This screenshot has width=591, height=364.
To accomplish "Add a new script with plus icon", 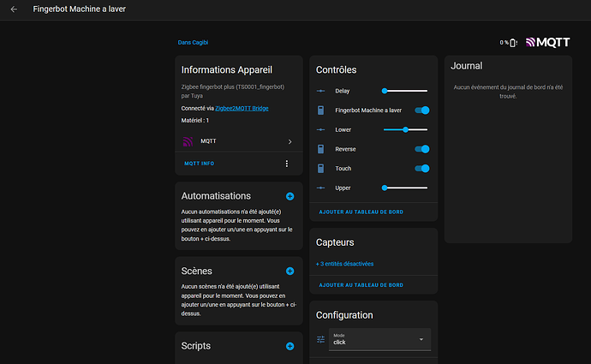I will [290, 346].
